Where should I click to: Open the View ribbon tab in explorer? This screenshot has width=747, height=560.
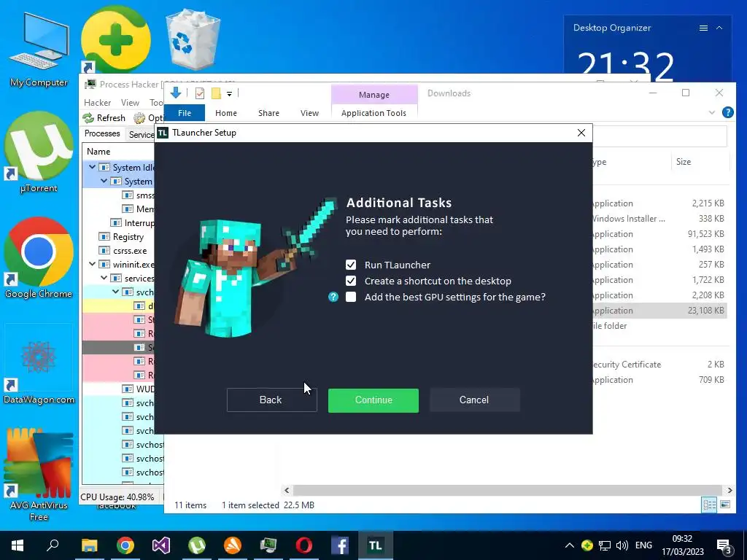pyautogui.click(x=309, y=113)
